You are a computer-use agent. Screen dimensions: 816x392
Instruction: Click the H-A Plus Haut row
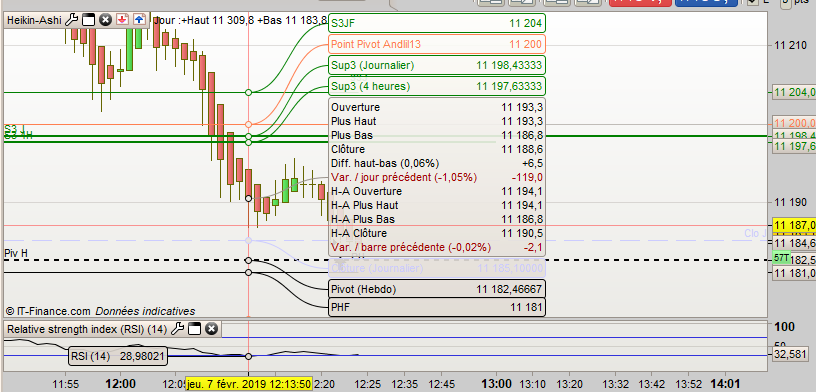tap(437, 205)
